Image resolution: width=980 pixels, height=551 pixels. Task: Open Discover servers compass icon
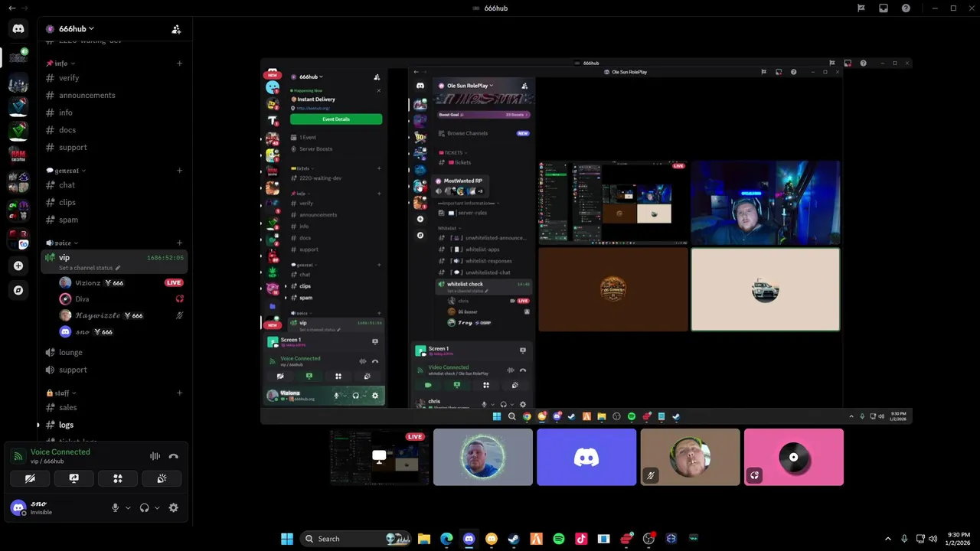coord(18,290)
